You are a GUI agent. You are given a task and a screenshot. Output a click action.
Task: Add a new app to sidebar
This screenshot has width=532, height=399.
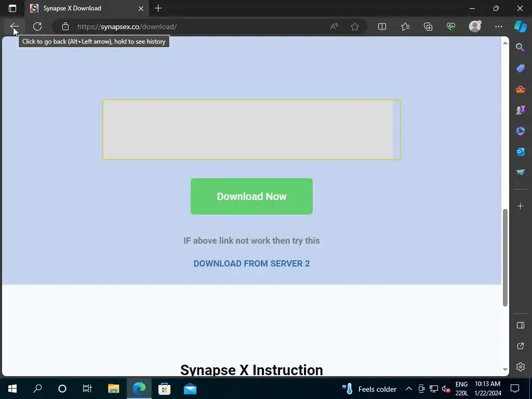(521, 206)
